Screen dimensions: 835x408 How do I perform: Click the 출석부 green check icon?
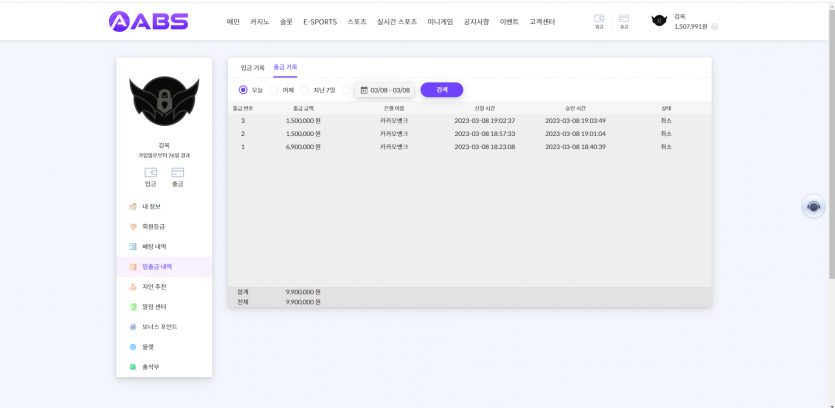tap(133, 367)
